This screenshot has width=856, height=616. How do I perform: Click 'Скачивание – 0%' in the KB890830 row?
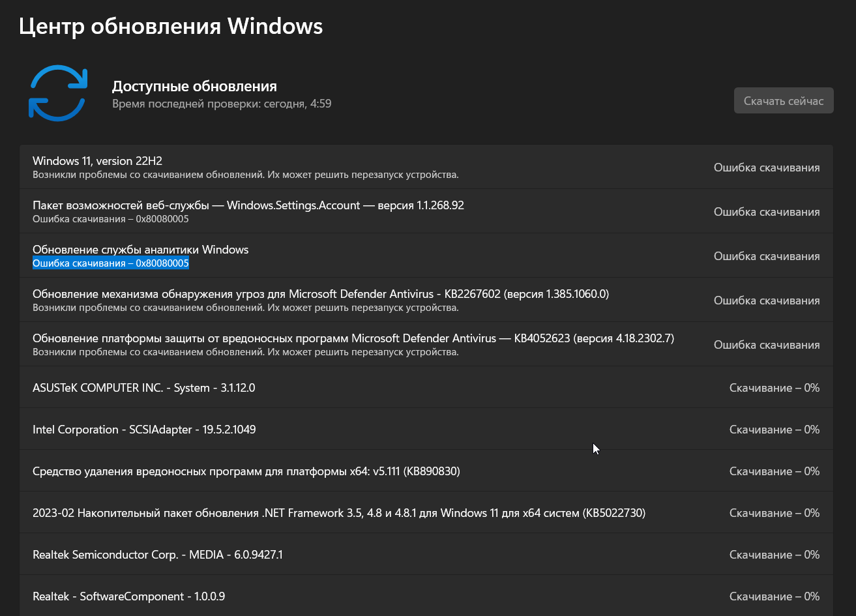(775, 471)
